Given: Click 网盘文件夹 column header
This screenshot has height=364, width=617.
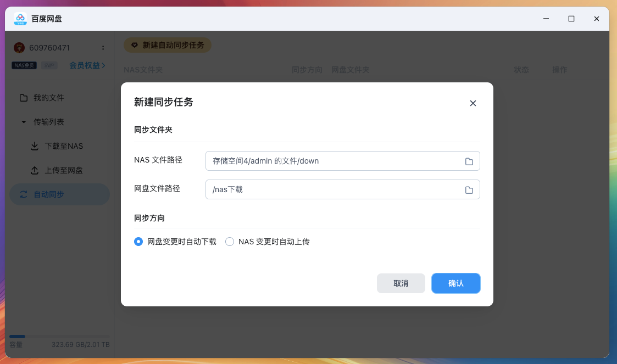Looking at the screenshot, I should tap(350, 70).
